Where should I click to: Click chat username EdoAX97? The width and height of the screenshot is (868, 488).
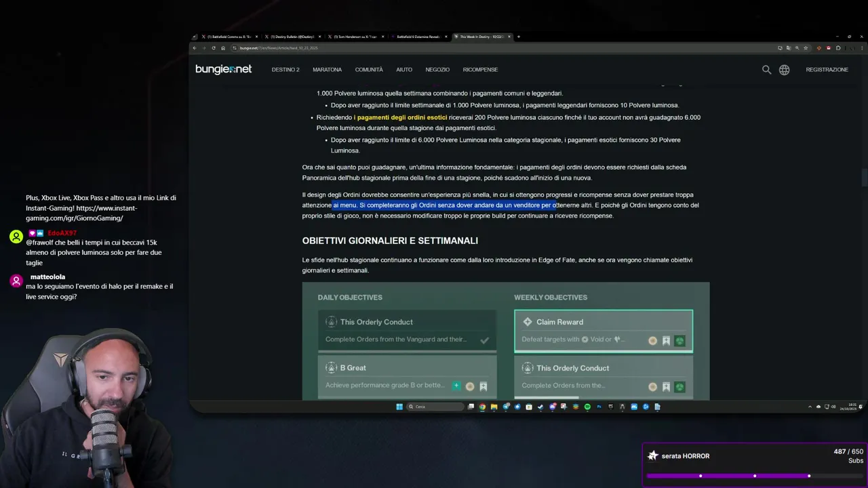[62, 233]
